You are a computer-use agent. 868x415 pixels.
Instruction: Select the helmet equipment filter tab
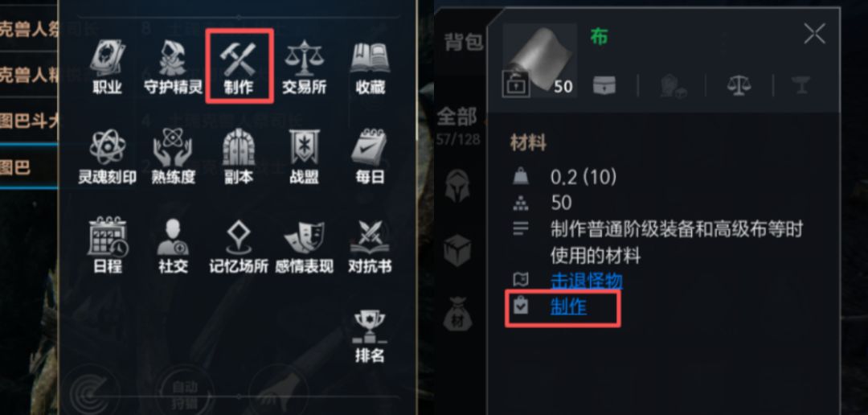click(x=458, y=187)
